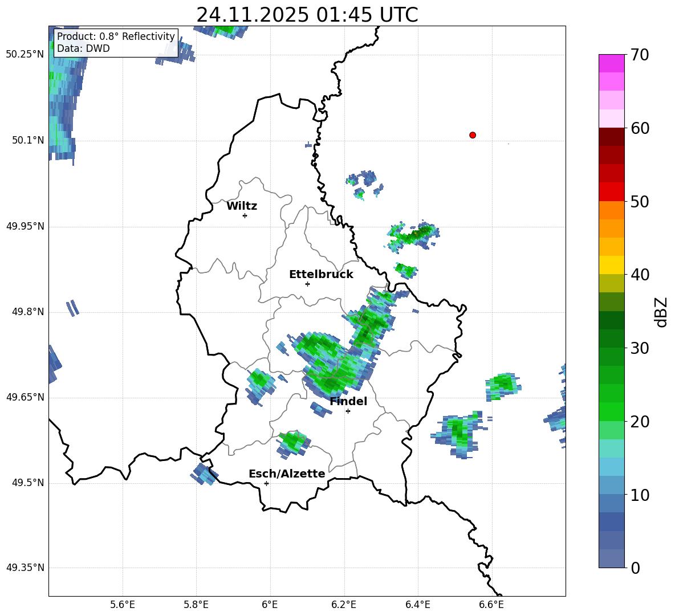Click the bright green colorbar segment near 20
The height and width of the screenshot is (616, 675).
click(611, 411)
